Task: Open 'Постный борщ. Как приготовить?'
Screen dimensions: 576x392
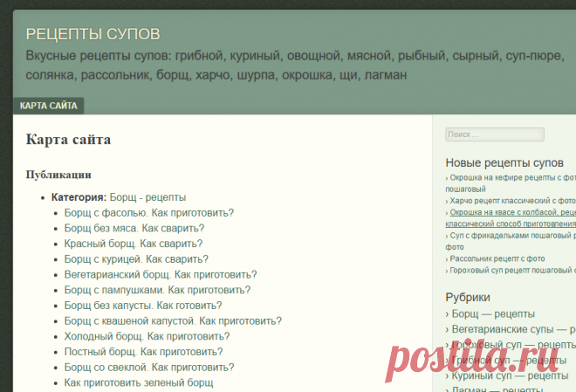Action: point(144,352)
